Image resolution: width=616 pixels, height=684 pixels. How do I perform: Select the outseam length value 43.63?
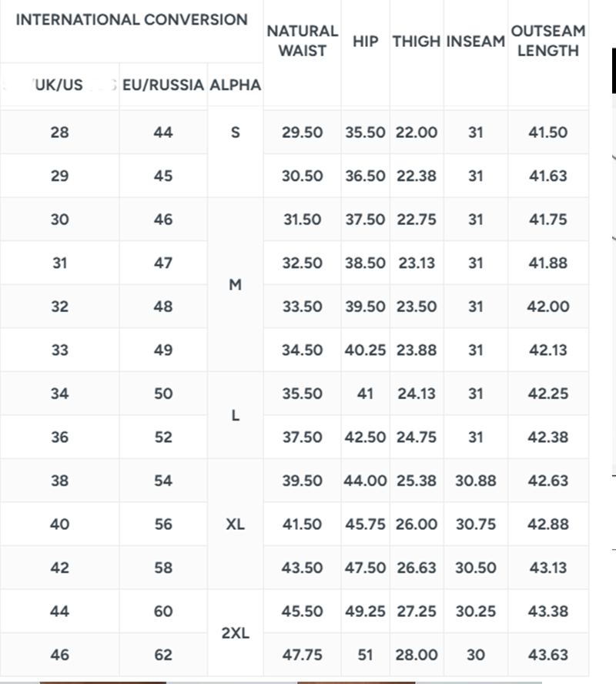tap(548, 655)
